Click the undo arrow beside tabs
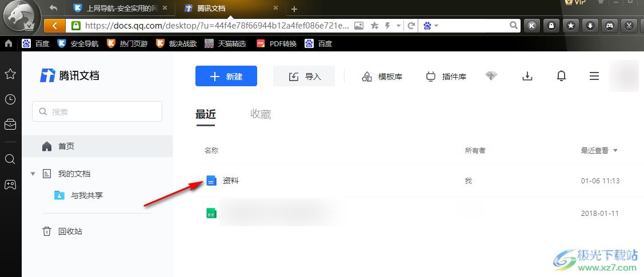The image size is (644, 277). pos(53,7)
